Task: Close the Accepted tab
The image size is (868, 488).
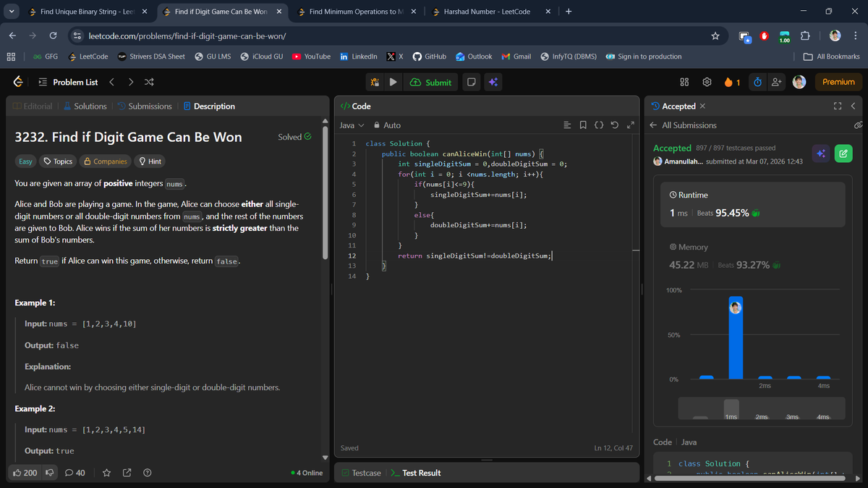Action: click(702, 106)
